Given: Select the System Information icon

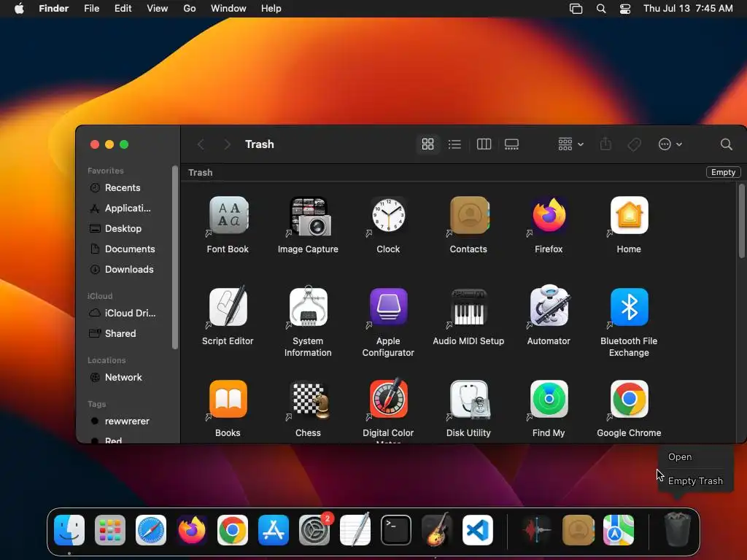Looking at the screenshot, I should pos(309,307).
